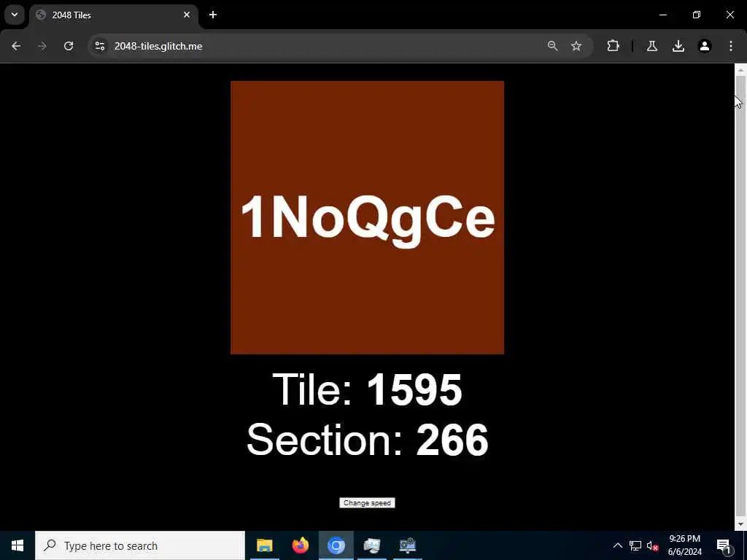Viewport: 747px width, 560px height.
Task: Click the taskbar search box
Action: [x=140, y=545]
